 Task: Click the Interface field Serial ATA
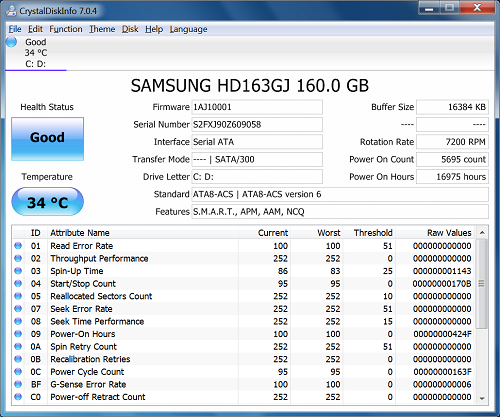[257, 142]
